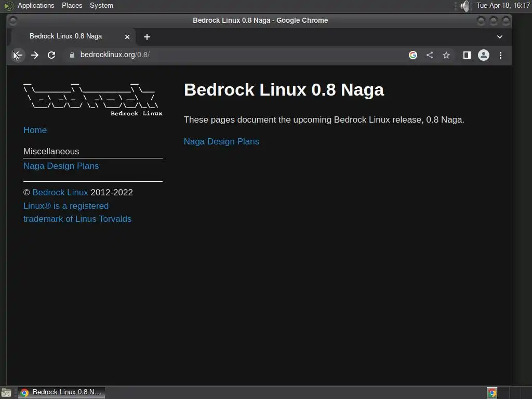Click the volume speaker icon

pyautogui.click(x=466, y=6)
